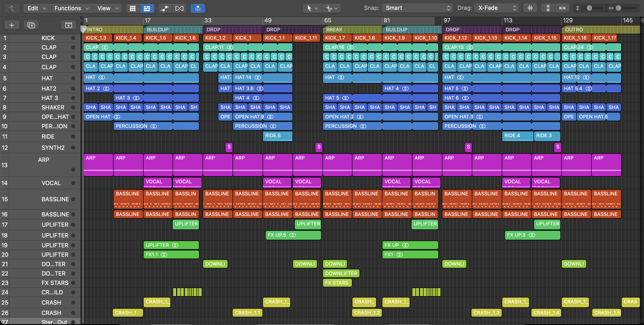Select the RIDE.5 region
This screenshot has height=325, width=644.
(x=277, y=136)
